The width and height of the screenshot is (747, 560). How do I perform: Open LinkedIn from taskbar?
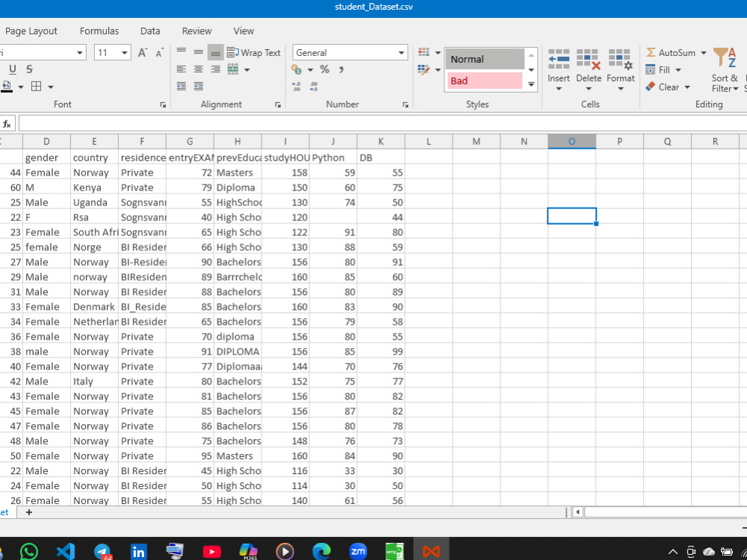pyautogui.click(x=139, y=552)
